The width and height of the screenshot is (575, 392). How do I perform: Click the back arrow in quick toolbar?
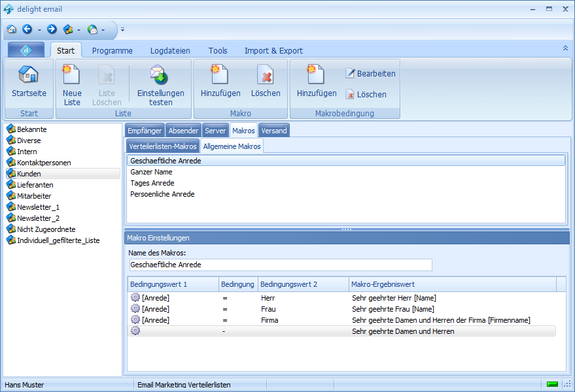pos(27,29)
